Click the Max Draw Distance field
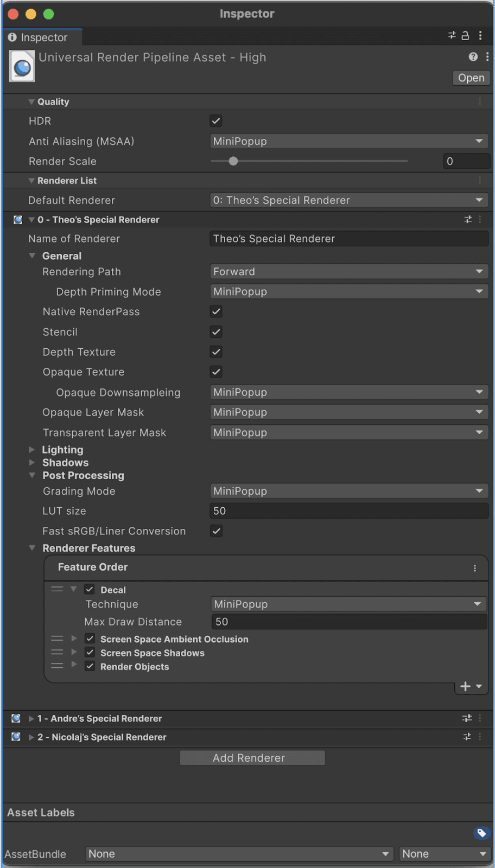Image resolution: width=495 pixels, height=868 pixels. pyautogui.click(x=349, y=622)
